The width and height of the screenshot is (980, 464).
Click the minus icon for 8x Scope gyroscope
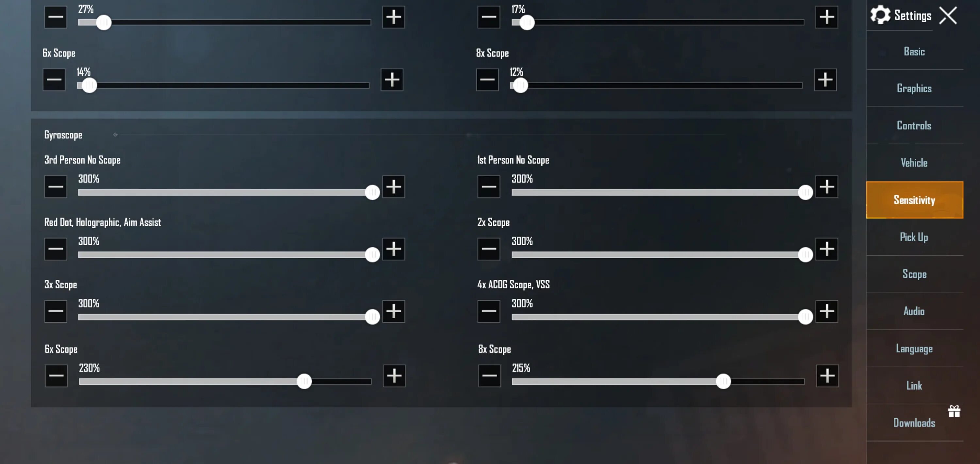tap(489, 375)
